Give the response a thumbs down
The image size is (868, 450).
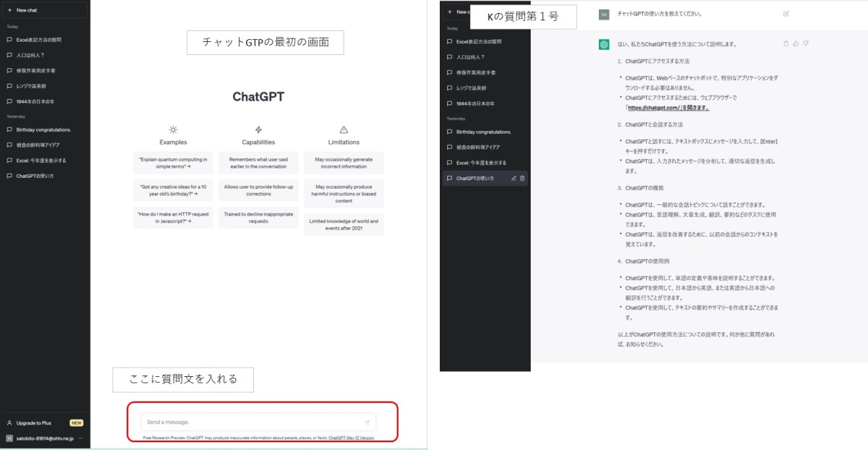coord(805,43)
